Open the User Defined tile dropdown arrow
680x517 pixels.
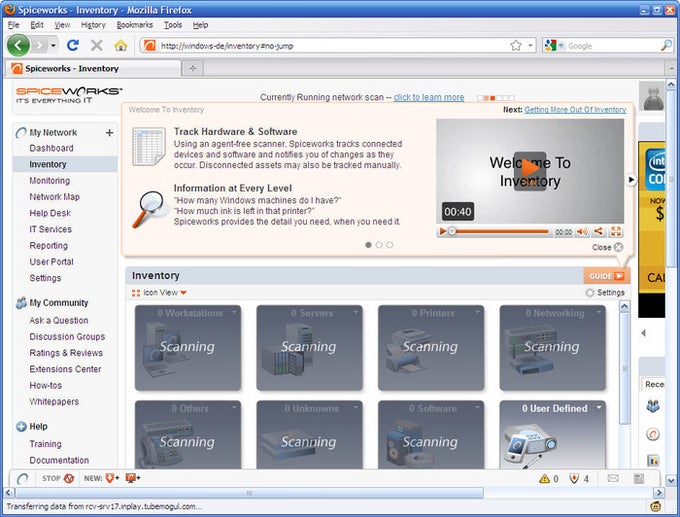599,407
